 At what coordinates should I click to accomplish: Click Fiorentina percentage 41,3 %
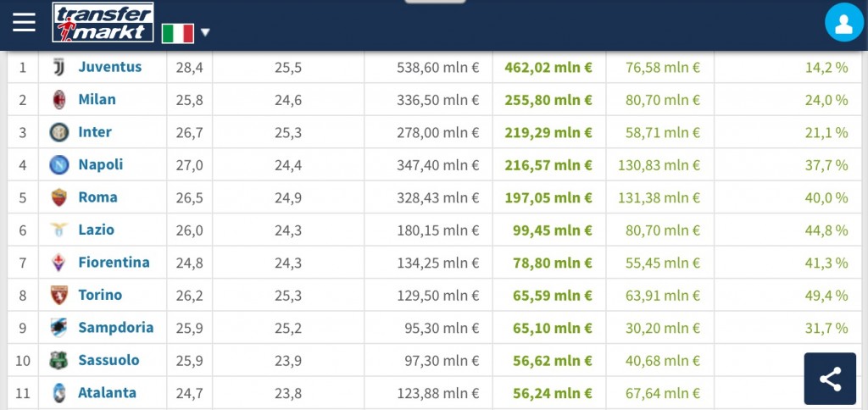click(x=826, y=263)
